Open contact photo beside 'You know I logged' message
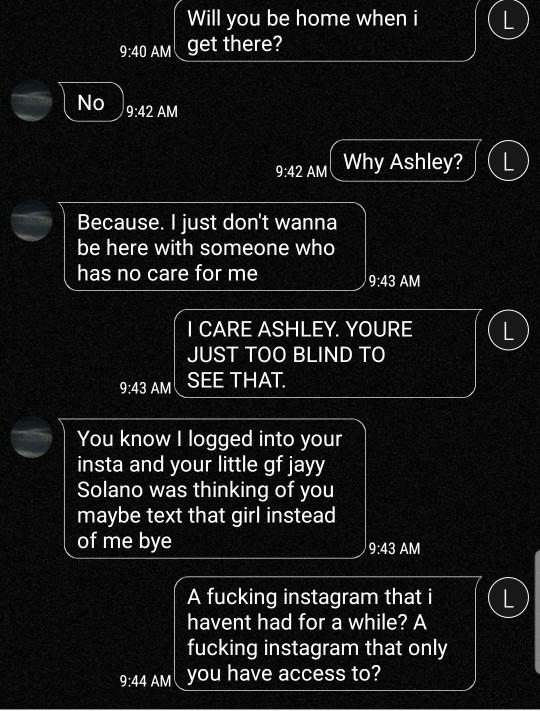This screenshot has height=711, width=540. pos(31,437)
